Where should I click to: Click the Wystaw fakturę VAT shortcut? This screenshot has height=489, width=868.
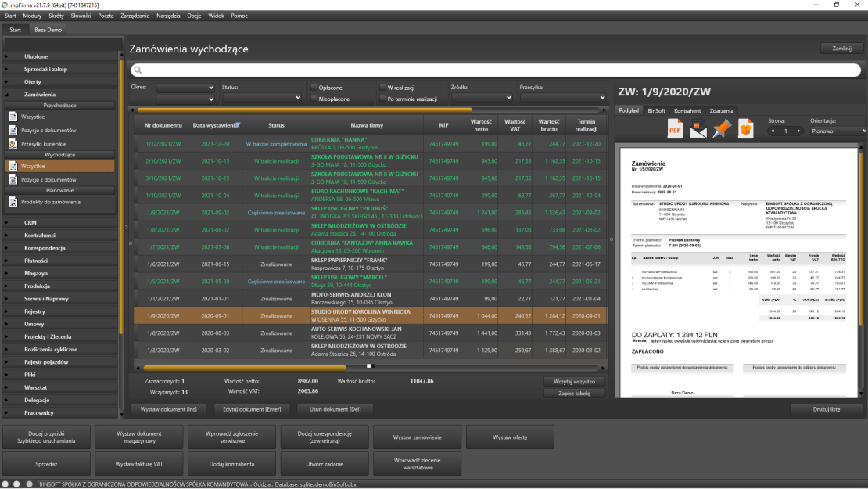click(x=139, y=464)
